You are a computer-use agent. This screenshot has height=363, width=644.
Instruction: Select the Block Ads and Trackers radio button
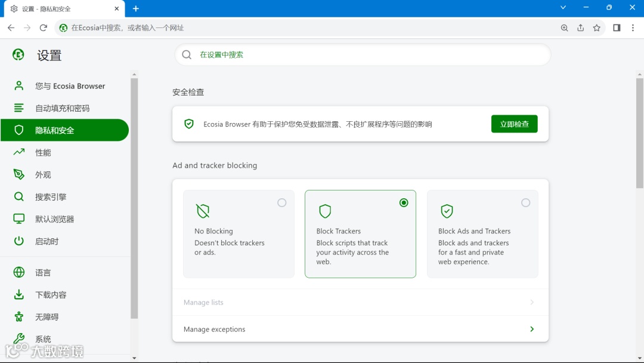pos(526,202)
